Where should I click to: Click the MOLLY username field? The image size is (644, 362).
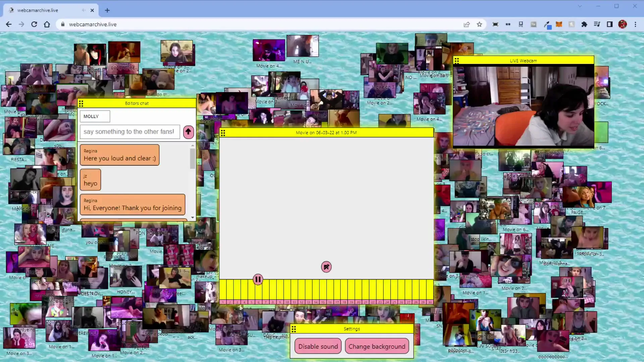pyautogui.click(x=95, y=116)
